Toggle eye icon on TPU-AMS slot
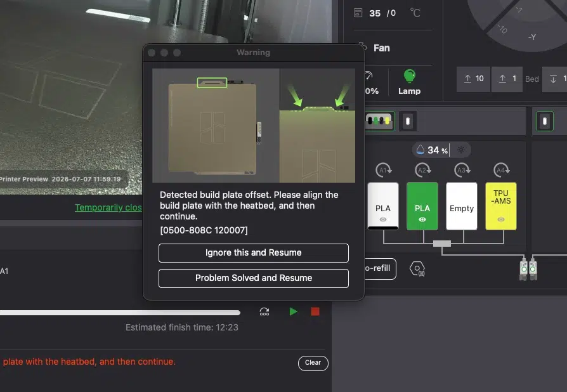The image size is (567, 392). click(501, 219)
